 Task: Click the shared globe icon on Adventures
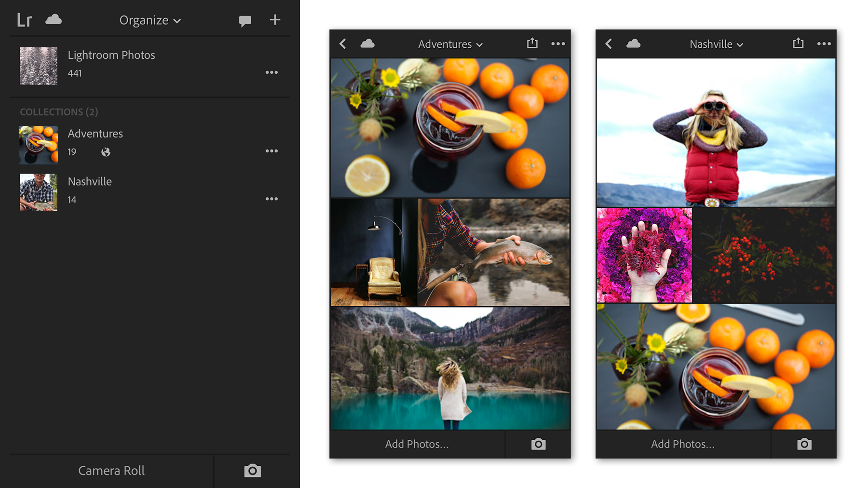106,152
